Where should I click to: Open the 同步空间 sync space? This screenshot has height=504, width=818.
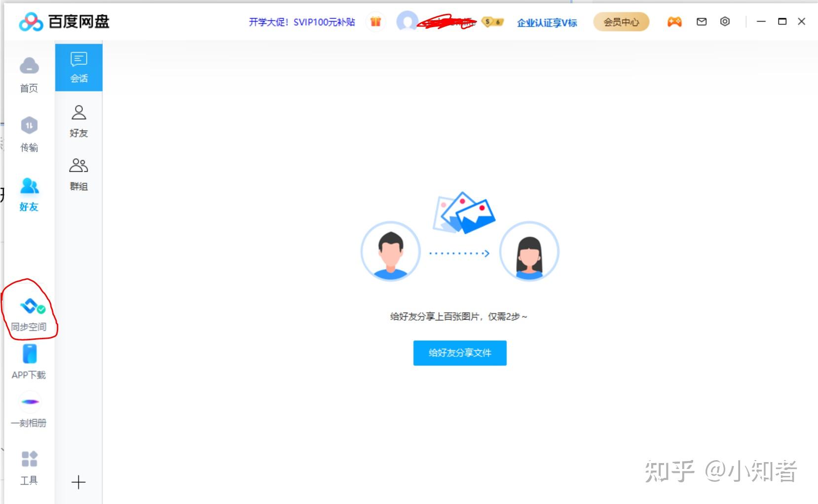(x=29, y=314)
